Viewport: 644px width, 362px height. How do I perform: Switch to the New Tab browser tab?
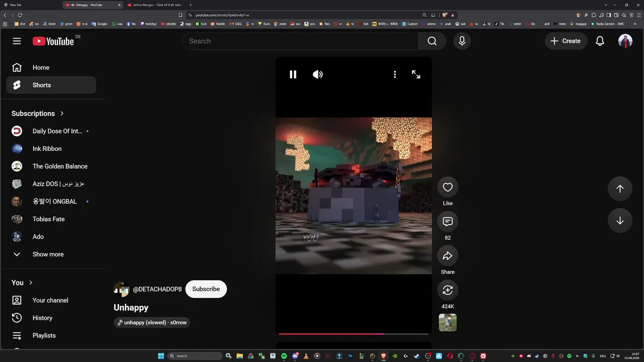tap(31, 5)
